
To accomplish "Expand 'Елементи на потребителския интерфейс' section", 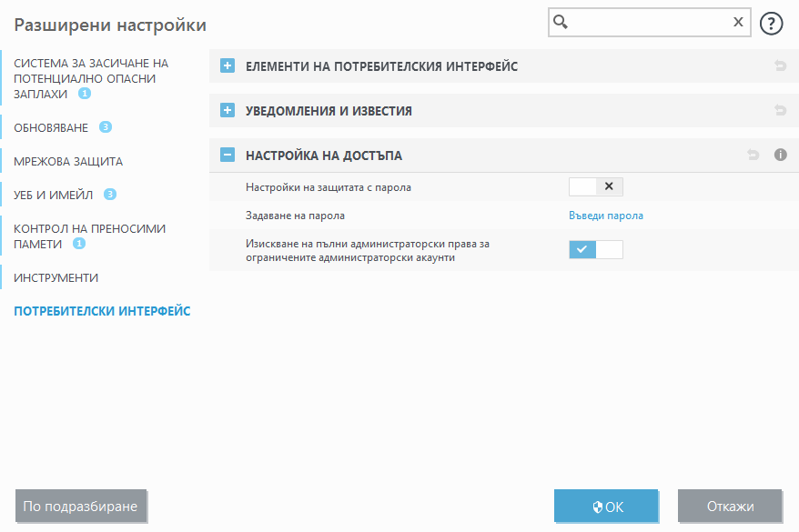I will [227, 65].
